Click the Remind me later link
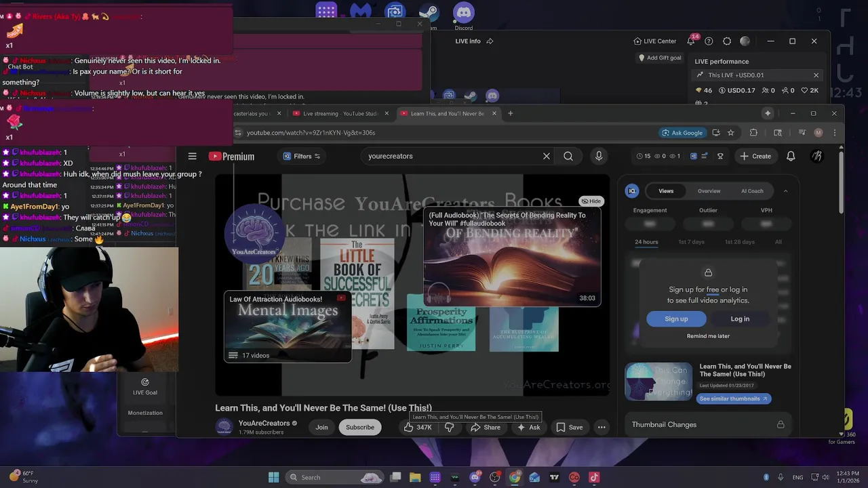 pyautogui.click(x=708, y=336)
